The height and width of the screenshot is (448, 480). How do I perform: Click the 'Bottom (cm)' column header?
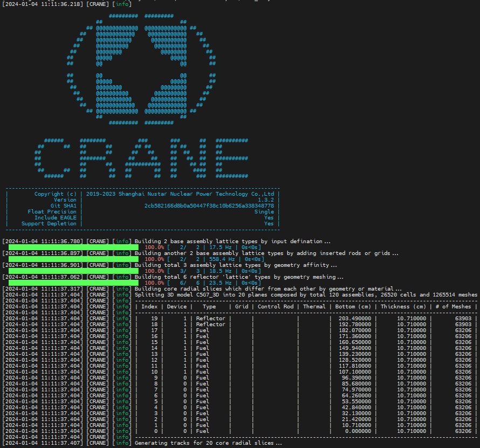353,307
